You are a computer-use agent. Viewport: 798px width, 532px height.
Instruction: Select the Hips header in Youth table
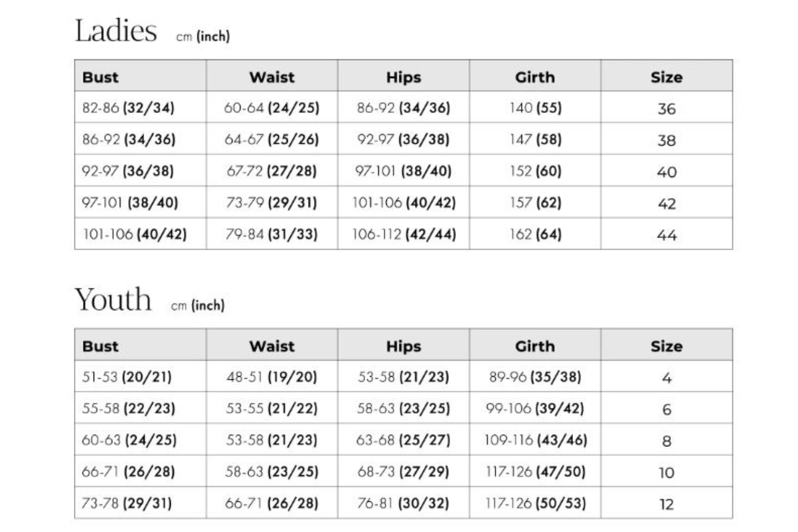[x=403, y=346]
